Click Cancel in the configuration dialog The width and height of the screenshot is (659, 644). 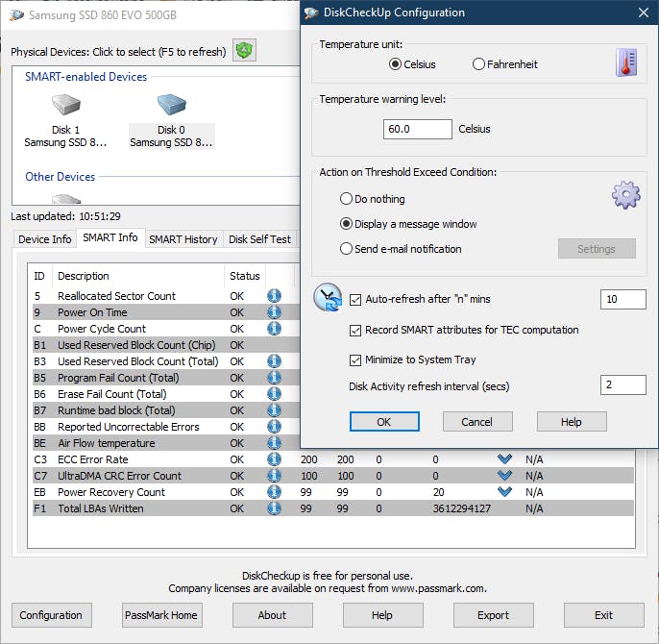pyautogui.click(x=477, y=421)
